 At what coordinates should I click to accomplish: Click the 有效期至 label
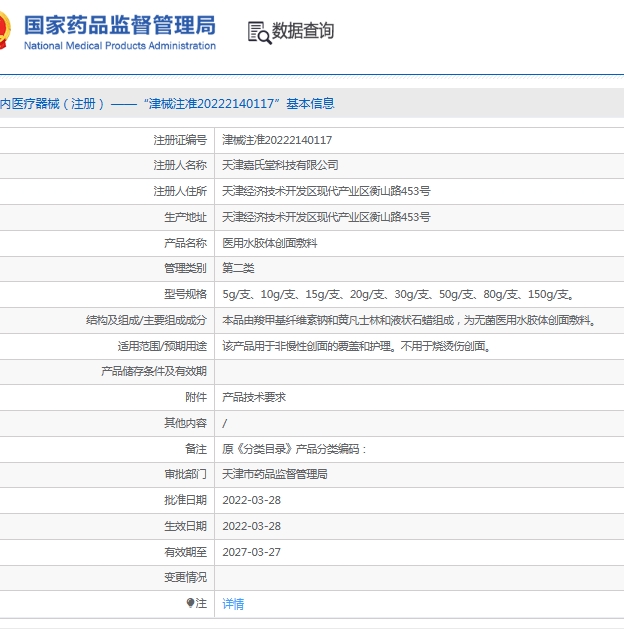(185, 552)
